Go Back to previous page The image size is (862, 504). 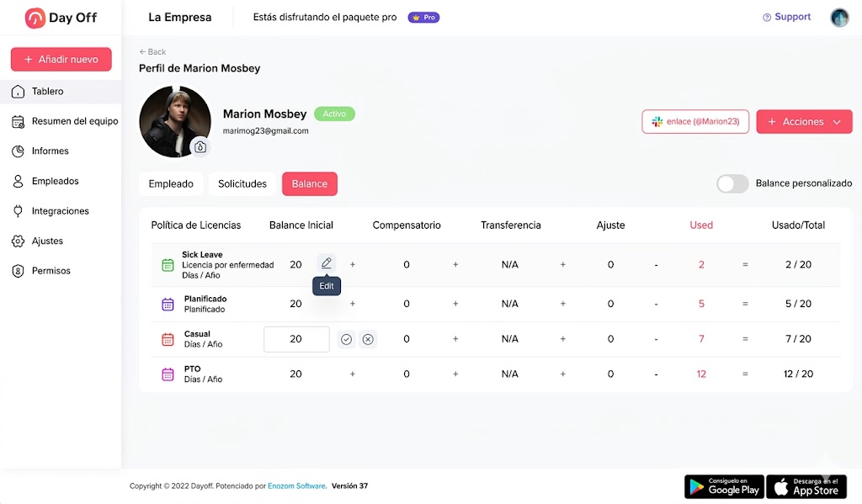click(x=152, y=51)
